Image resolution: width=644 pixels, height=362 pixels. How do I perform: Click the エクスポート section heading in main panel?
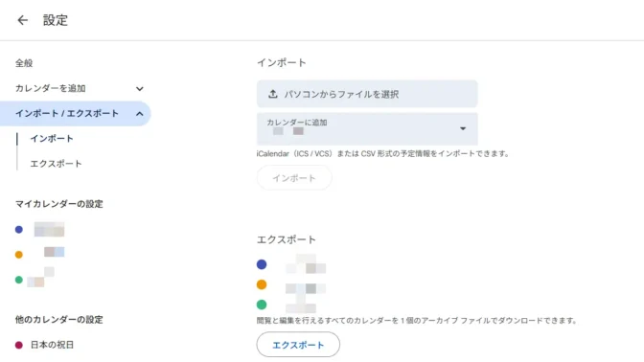[x=287, y=239]
